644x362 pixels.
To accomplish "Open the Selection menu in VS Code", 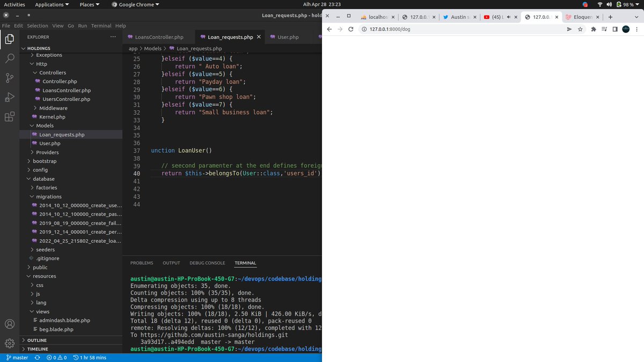I will tap(38, 26).
